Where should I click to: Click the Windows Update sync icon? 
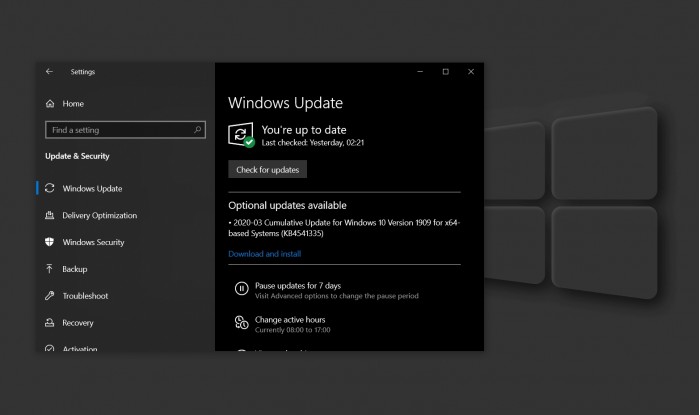pos(50,189)
